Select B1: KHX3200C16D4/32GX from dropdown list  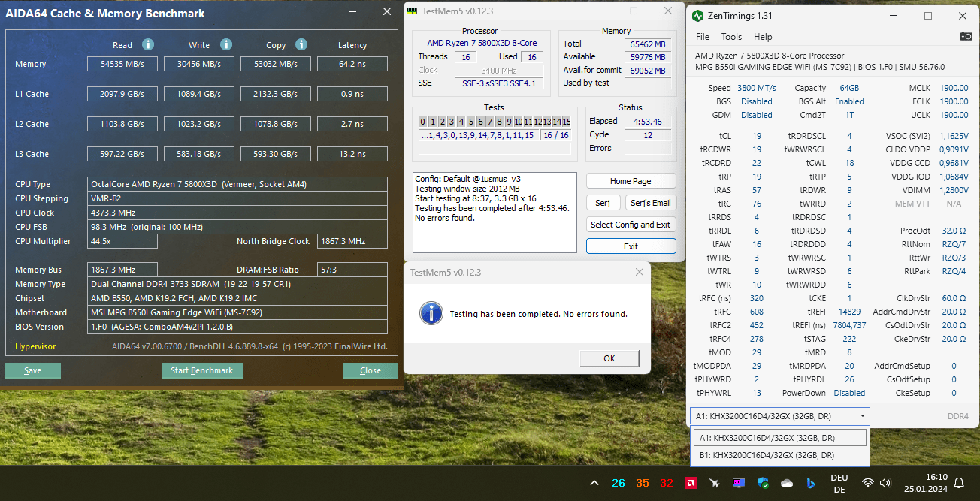tap(779, 455)
